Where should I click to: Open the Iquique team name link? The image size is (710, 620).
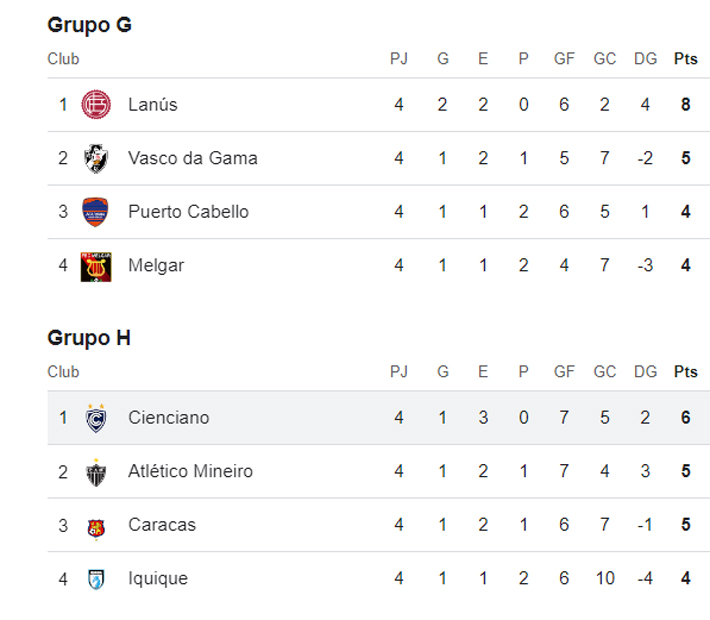point(158,579)
